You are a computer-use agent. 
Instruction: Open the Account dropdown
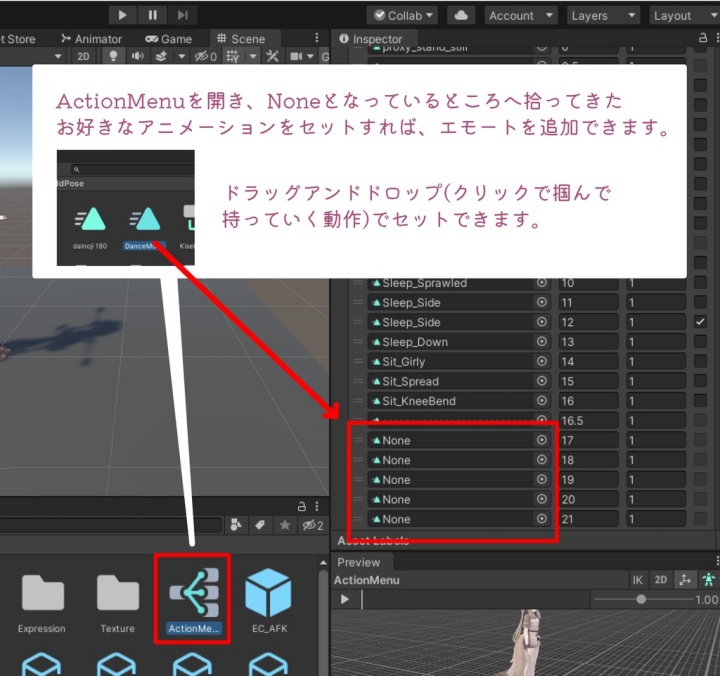[521, 16]
